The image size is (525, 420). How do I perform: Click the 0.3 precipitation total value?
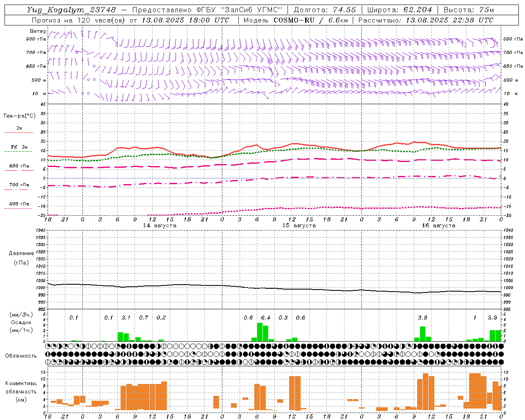pyautogui.click(x=283, y=318)
